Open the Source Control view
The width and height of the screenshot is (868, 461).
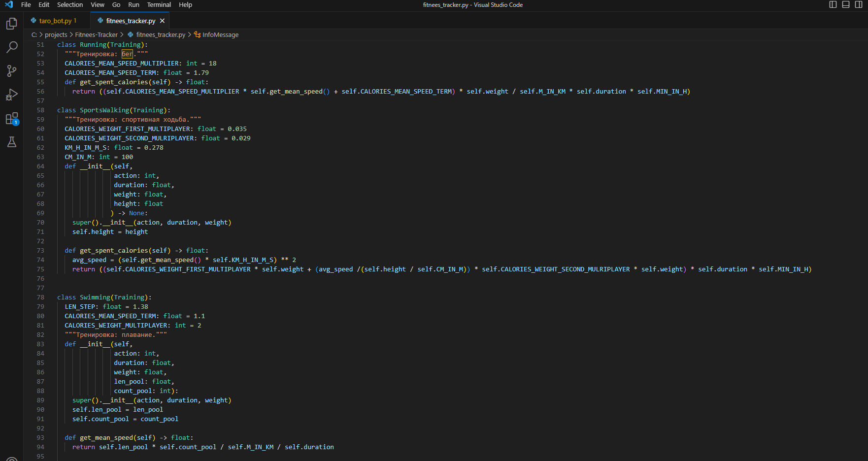12,71
